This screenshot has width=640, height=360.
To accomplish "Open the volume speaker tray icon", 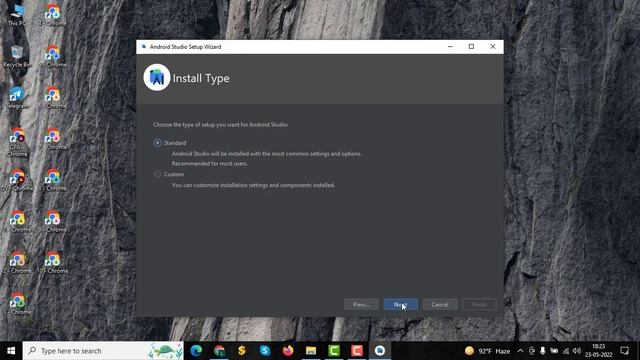I will click(x=577, y=351).
